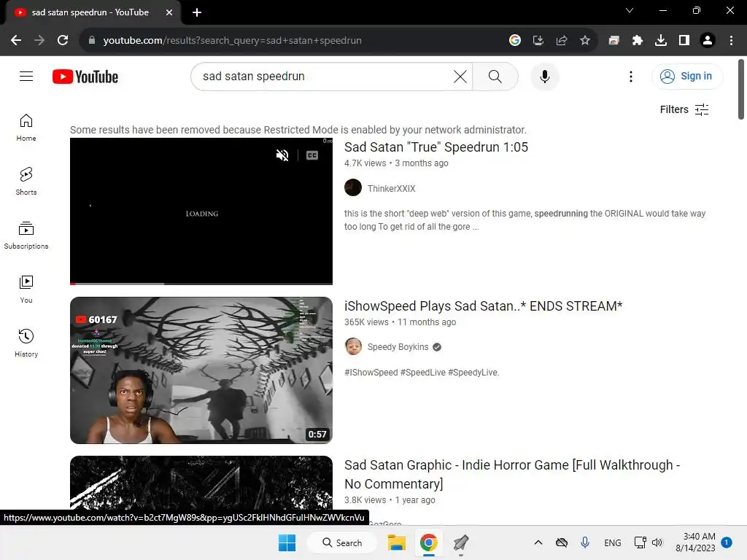Screen dimensions: 747x560
Task: Open Shorts in the sidebar
Action: click(26, 182)
